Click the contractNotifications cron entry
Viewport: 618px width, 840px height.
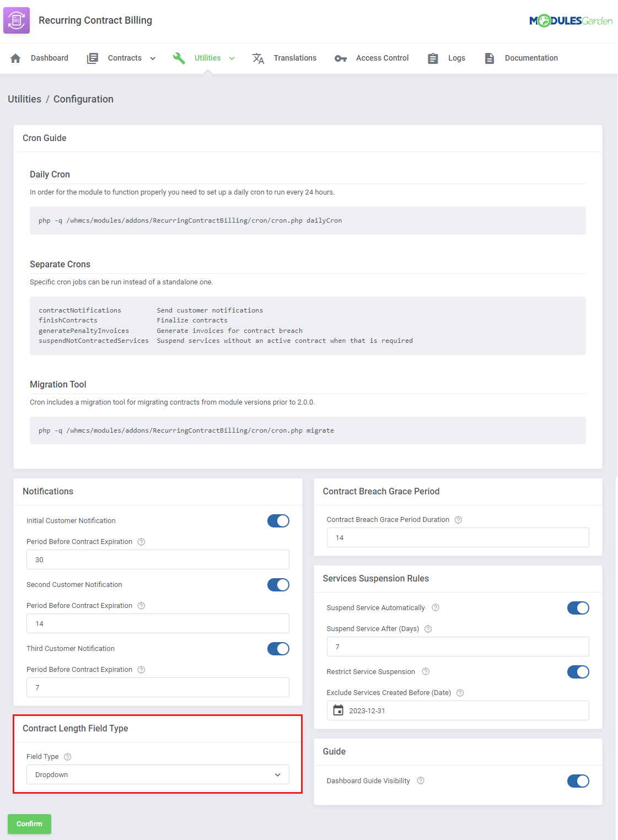click(80, 310)
